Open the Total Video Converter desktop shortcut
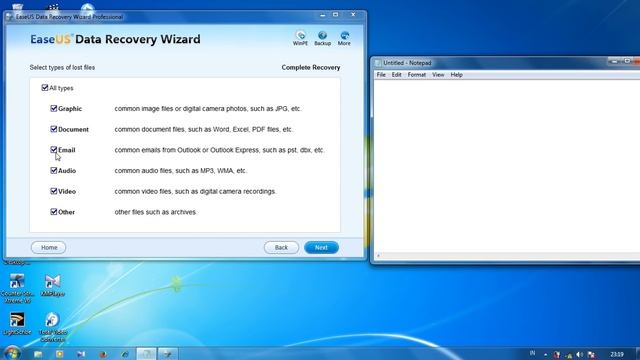This screenshot has height=360, width=640. [x=53, y=327]
